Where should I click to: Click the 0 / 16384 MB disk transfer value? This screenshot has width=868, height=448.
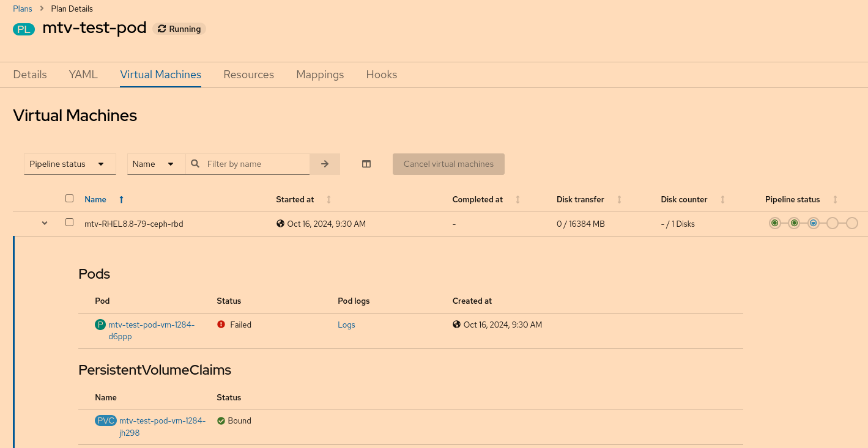click(x=581, y=224)
